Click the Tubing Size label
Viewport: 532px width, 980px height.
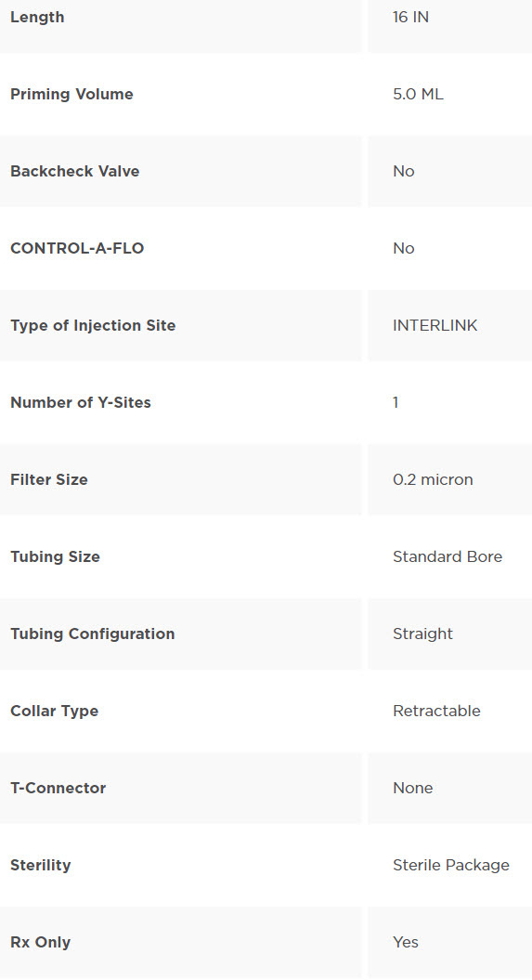tap(55, 556)
